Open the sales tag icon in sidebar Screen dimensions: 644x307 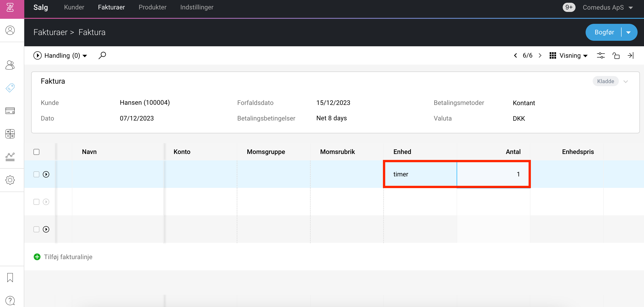[x=10, y=88]
